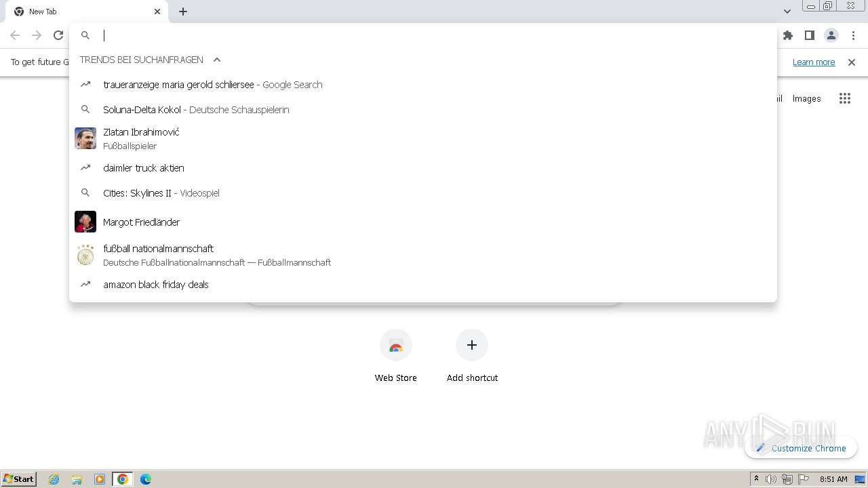
Task: Click the Customize Chrome button
Action: [801, 448]
